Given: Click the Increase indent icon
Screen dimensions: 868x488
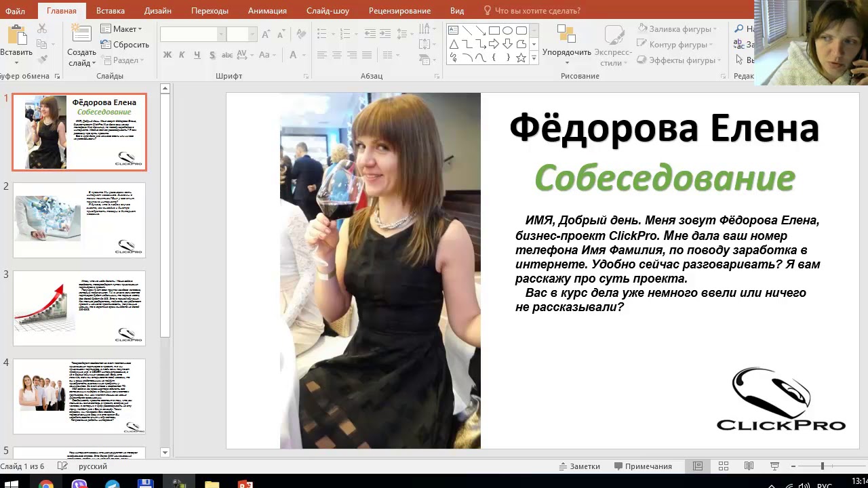Looking at the screenshot, I should (x=384, y=33).
